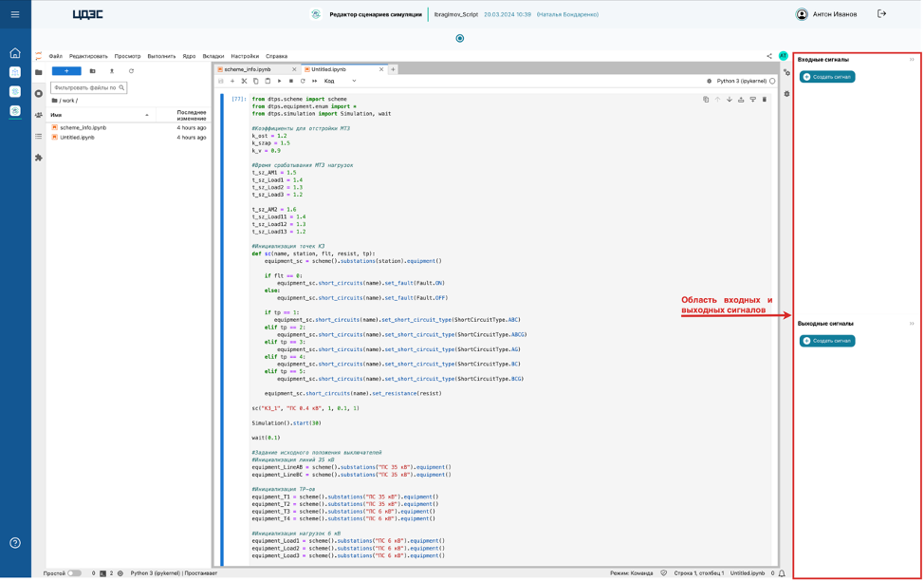Toggle the Простой mode switch
The width and height of the screenshot is (924, 581).
coord(74,573)
